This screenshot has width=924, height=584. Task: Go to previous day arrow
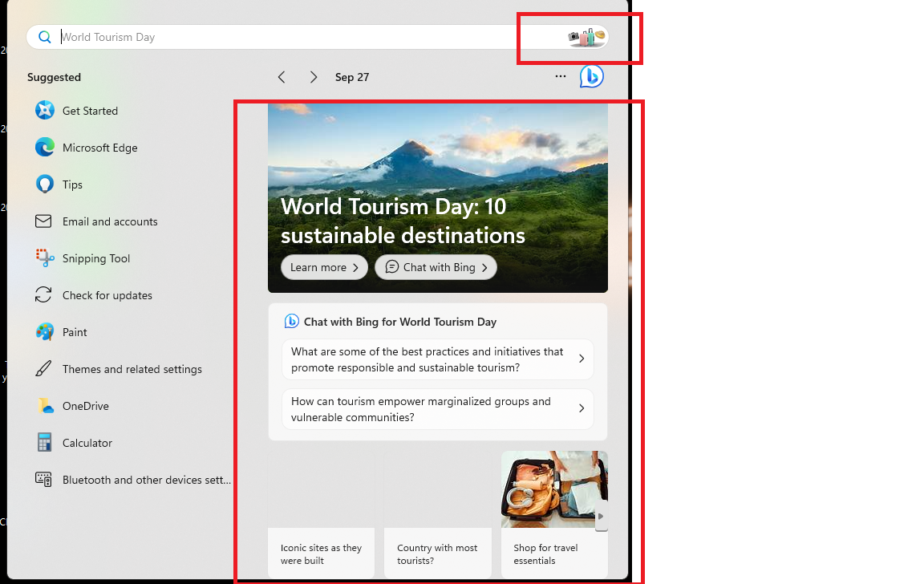pos(282,77)
